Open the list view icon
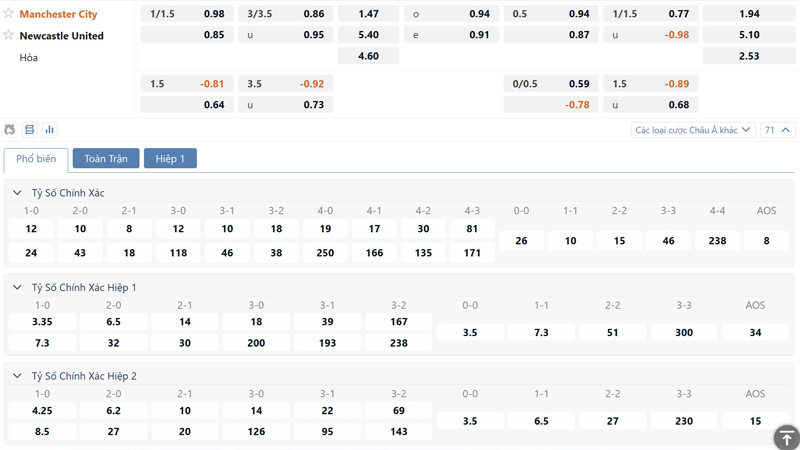Screen dimensions: 800x450 30,130
